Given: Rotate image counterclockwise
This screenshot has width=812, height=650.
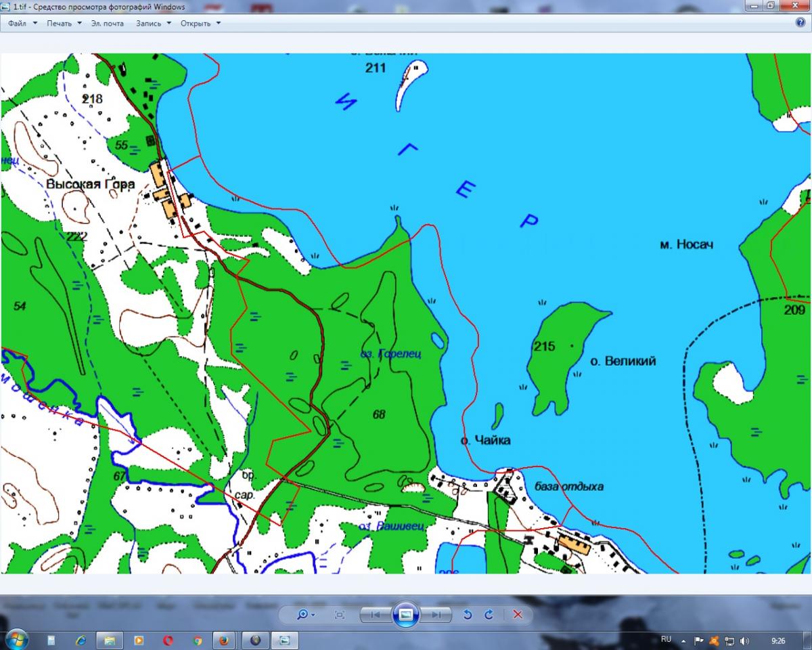Looking at the screenshot, I should [x=467, y=614].
